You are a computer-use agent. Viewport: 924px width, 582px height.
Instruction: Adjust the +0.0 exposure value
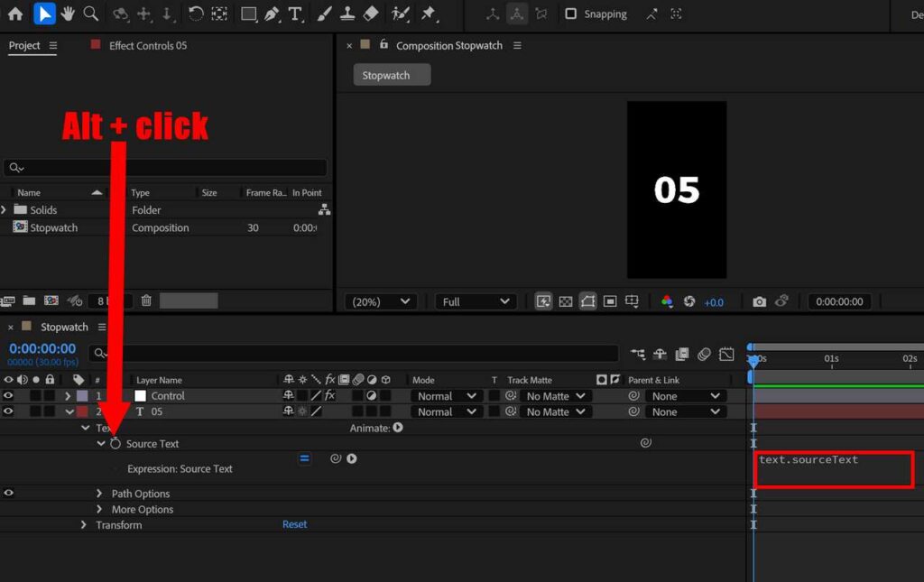click(714, 302)
